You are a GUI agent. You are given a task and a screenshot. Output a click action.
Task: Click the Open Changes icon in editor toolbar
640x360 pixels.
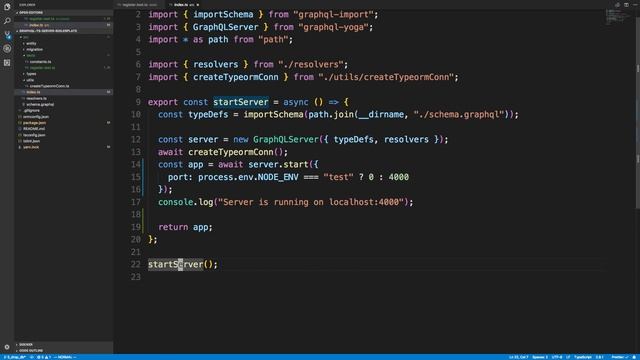617,5
